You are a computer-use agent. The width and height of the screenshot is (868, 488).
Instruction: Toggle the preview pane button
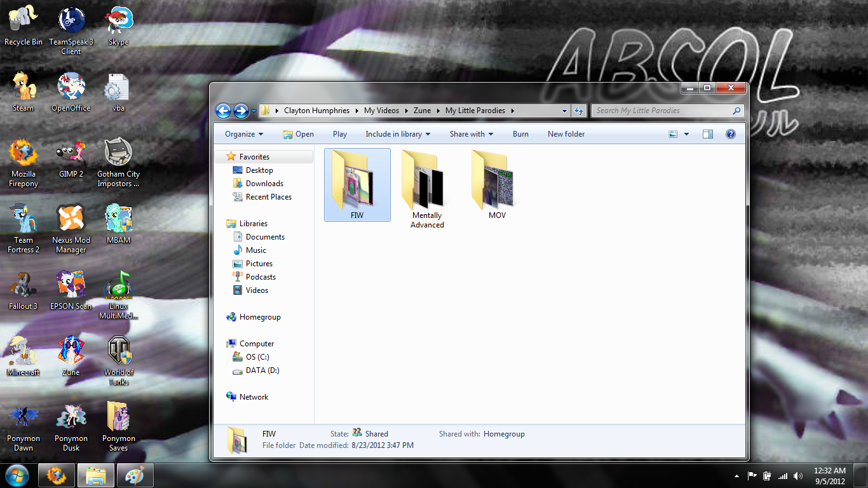coord(708,134)
